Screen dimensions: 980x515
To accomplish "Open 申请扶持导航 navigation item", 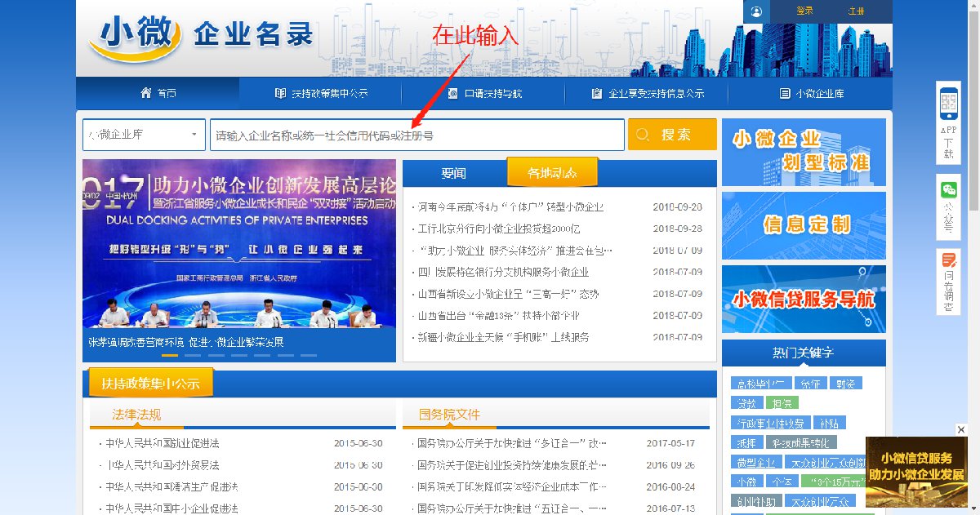I will 483,93.
